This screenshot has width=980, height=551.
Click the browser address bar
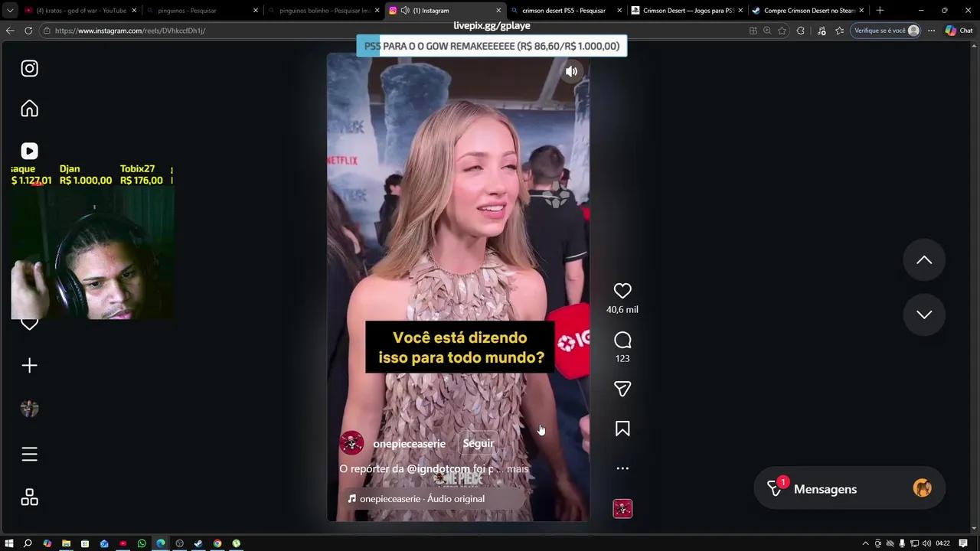(383, 31)
